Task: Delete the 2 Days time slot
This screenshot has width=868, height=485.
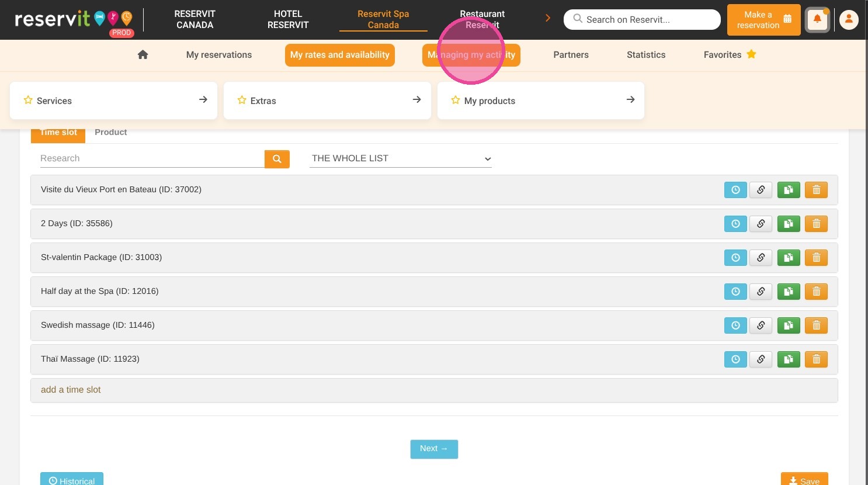Action: click(x=816, y=224)
